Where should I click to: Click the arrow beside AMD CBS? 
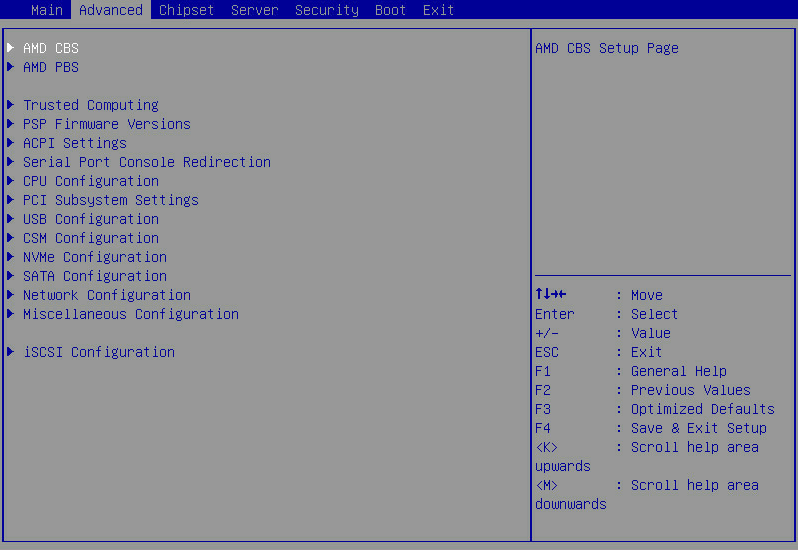(x=10, y=47)
